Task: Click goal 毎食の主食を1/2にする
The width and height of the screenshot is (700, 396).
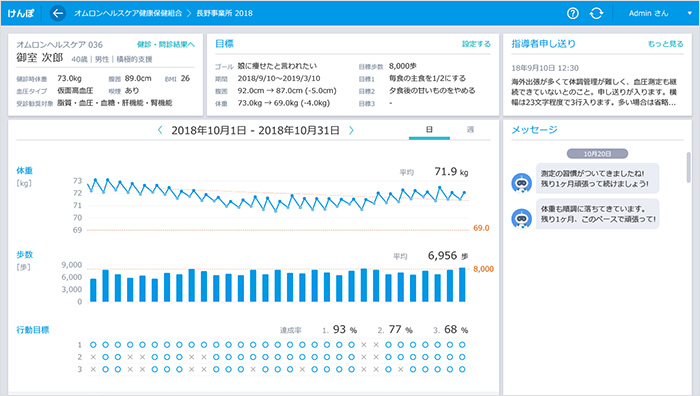Action: pyautogui.click(x=427, y=78)
